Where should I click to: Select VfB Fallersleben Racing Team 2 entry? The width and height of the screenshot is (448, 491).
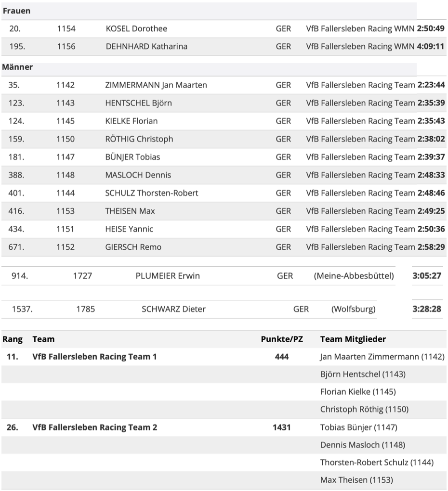94,427
